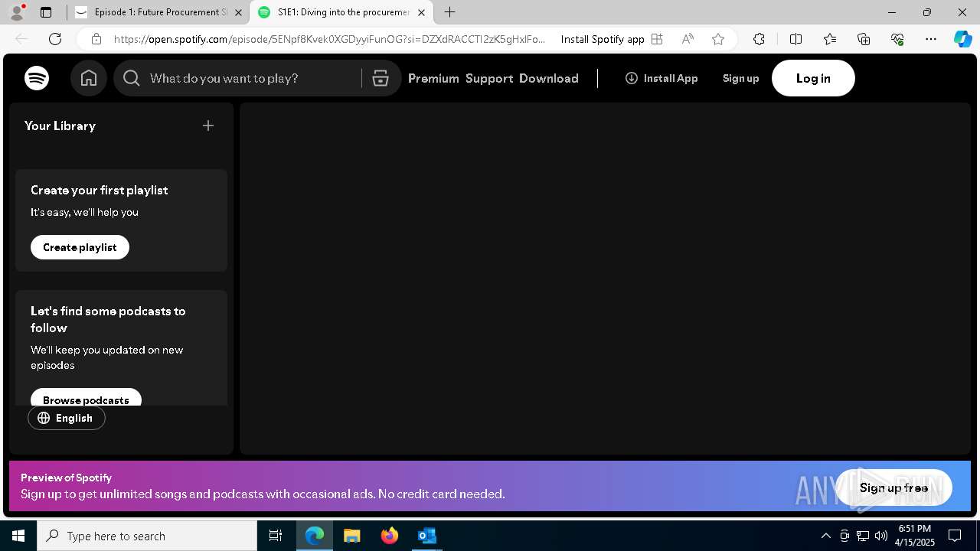Close the S1E1 Spotify tab
This screenshot has height=551, width=980.
point(421,12)
